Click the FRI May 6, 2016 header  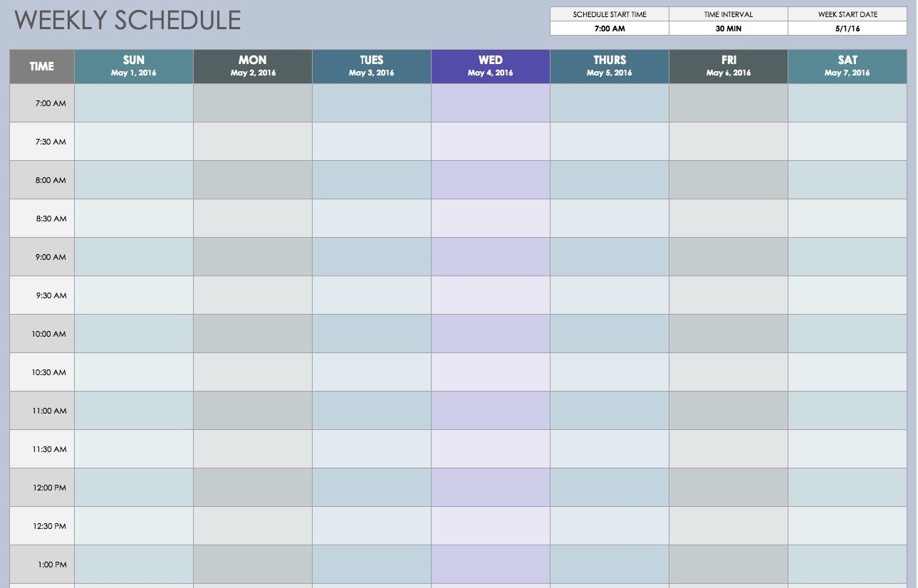point(728,66)
